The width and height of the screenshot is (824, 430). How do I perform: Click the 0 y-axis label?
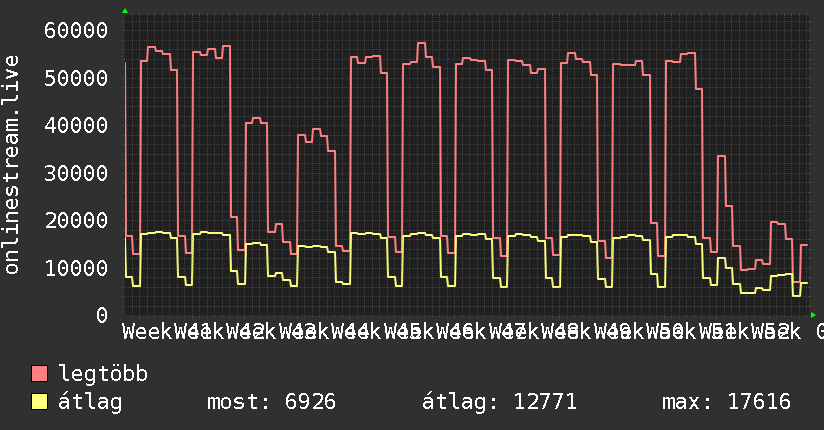[102, 315]
